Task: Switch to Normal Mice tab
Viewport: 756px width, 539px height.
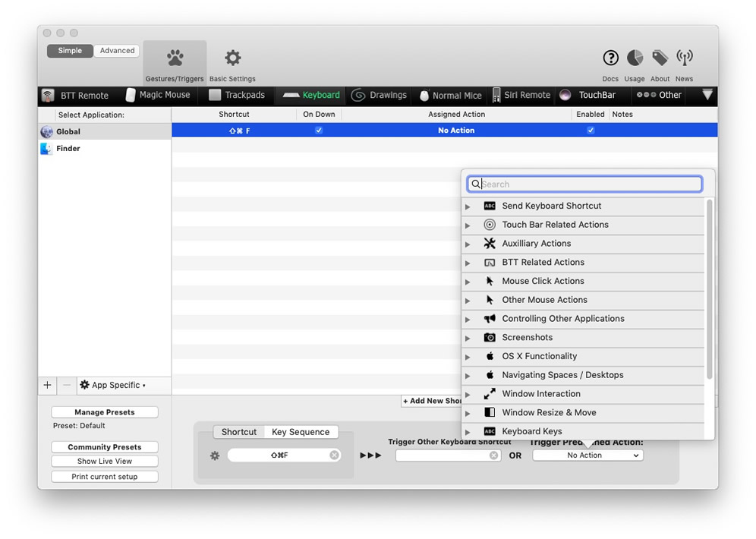Action: tap(450, 96)
